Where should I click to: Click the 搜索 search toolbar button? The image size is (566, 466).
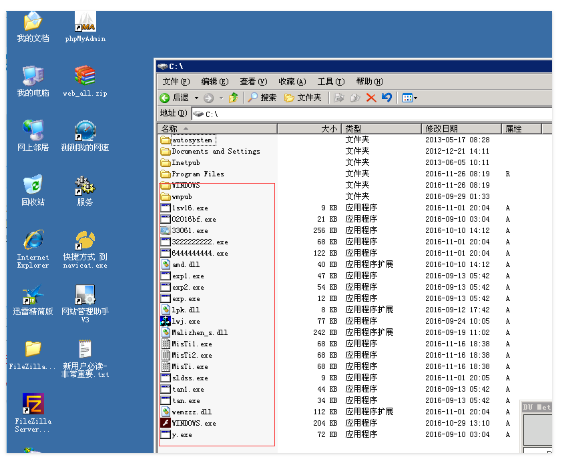pyautogui.click(x=262, y=98)
